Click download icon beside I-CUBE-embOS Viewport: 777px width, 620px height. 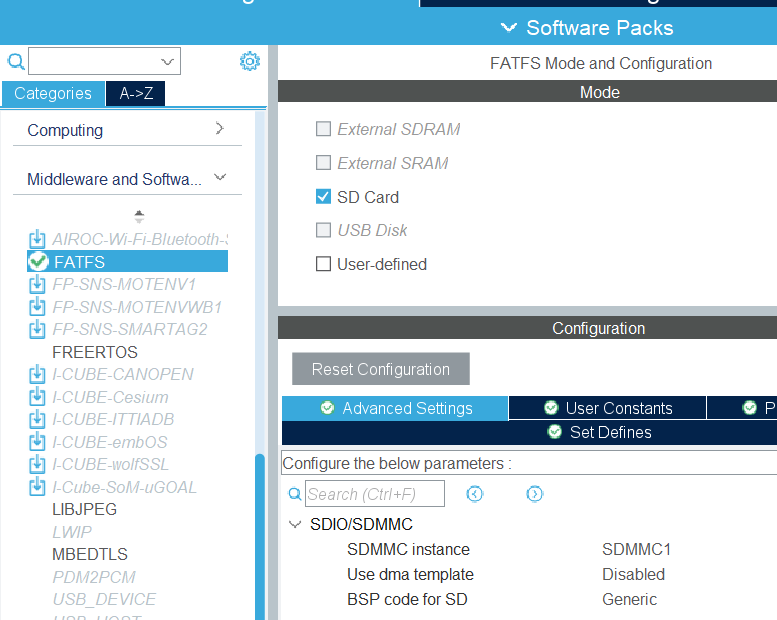pos(37,442)
